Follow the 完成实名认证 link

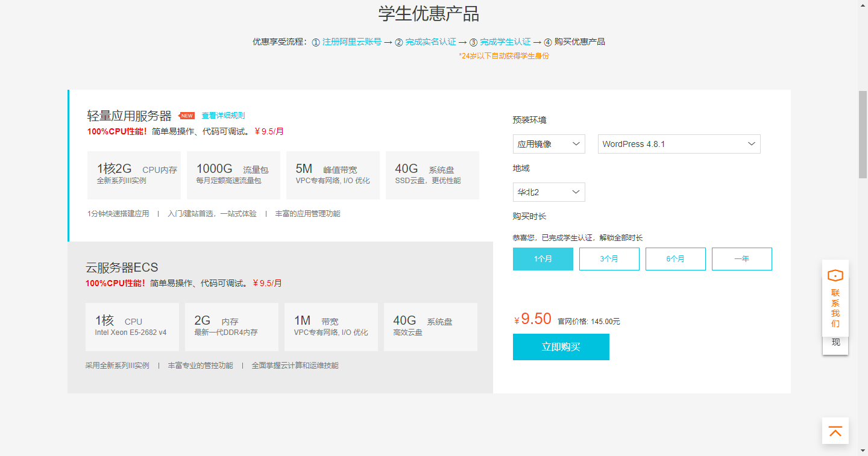point(430,42)
